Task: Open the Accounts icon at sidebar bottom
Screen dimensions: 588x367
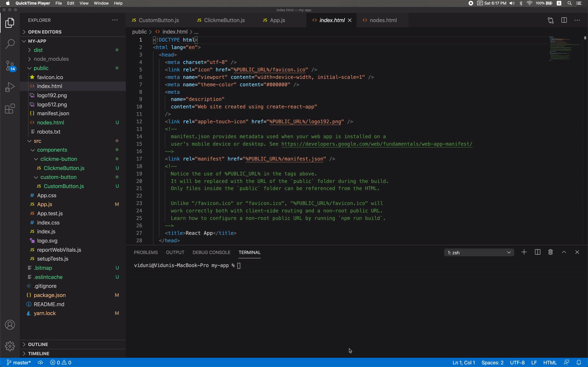Action: pos(10,325)
